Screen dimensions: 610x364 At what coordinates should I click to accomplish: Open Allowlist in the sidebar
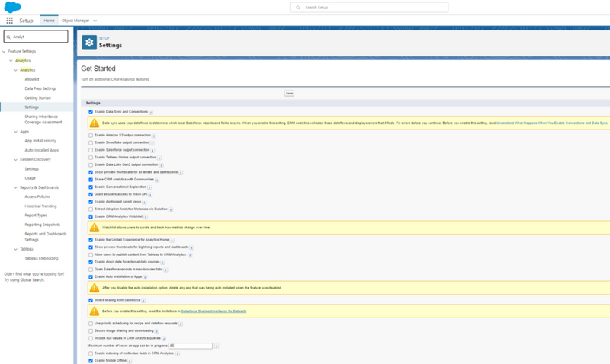coord(32,79)
